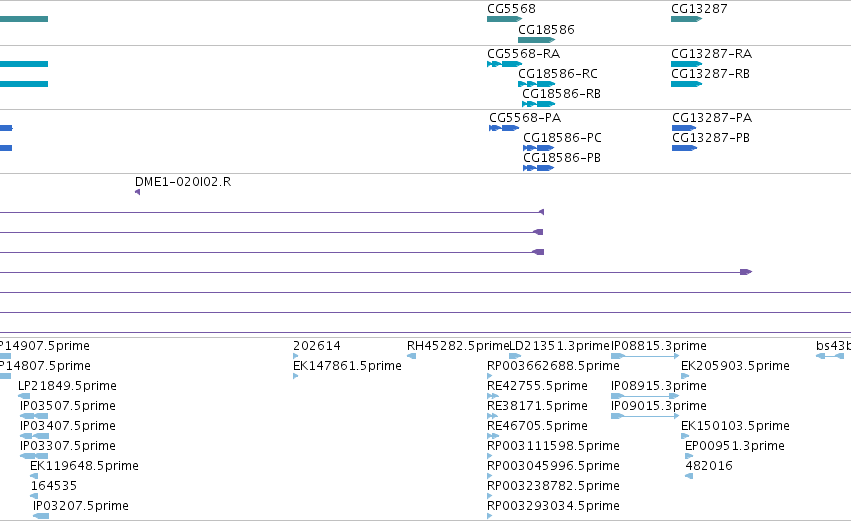Click feature label 202614

pyautogui.click(x=317, y=346)
